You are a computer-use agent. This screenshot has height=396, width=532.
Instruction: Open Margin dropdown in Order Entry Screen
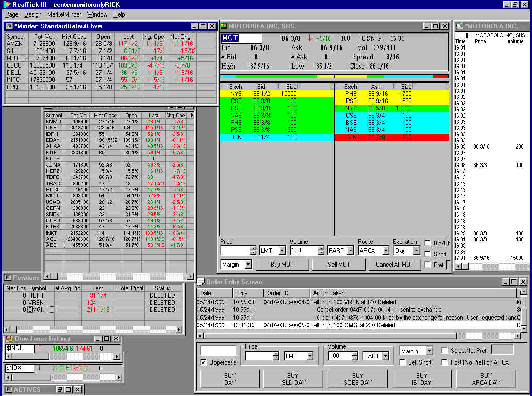[429, 351]
